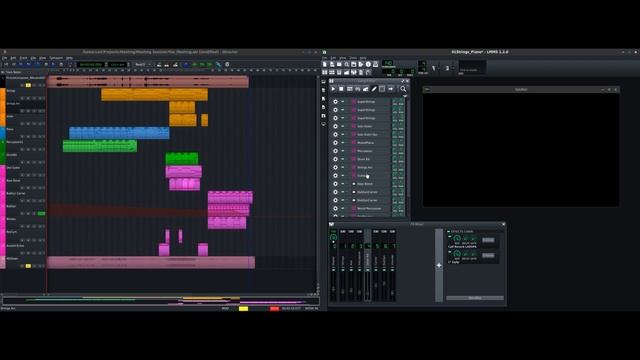Image resolution: width=640 pixels, height=360 pixels.
Task: Add a beat/bassline track in Song Editor
Action: click(350, 89)
